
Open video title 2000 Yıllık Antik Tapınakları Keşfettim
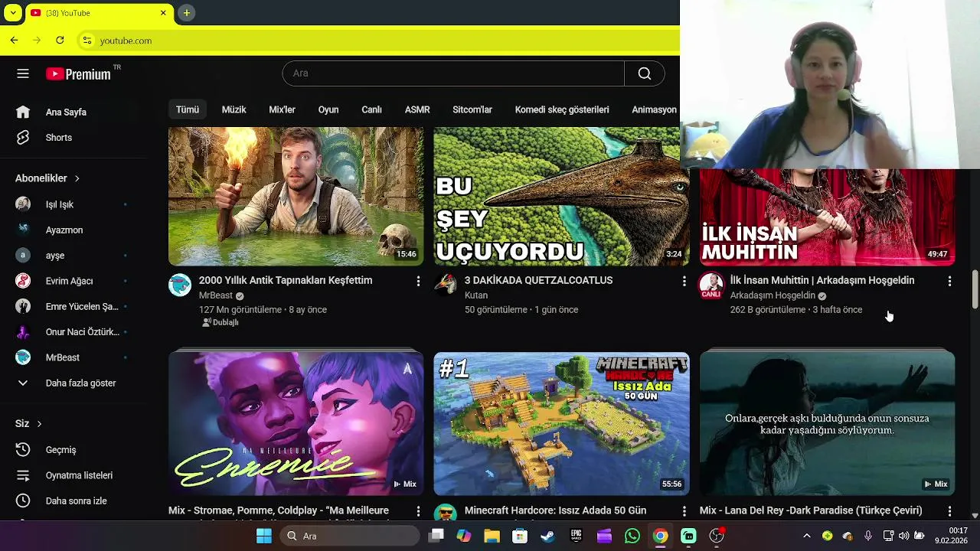286,280
